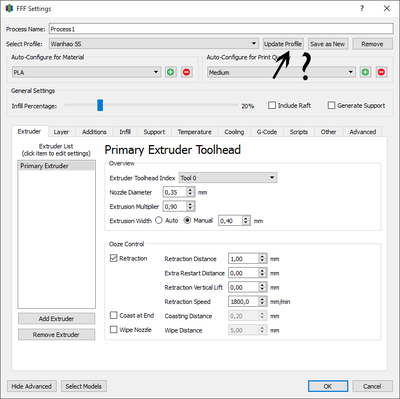This screenshot has width=400, height=399.
Task: Enable Coast at End option
Action: point(114,315)
